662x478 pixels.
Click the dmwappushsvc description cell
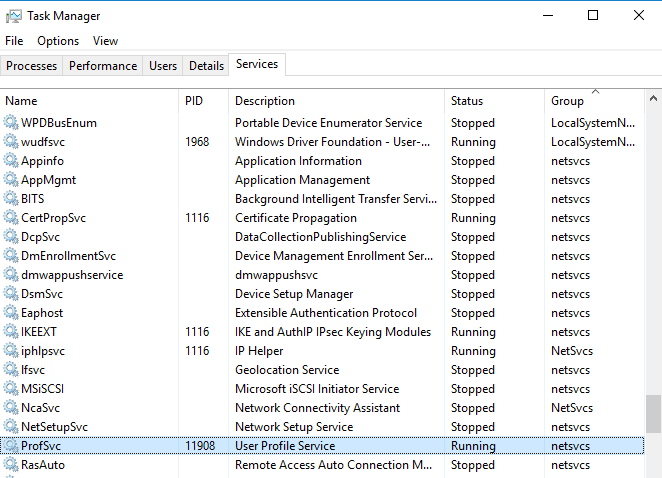point(276,275)
